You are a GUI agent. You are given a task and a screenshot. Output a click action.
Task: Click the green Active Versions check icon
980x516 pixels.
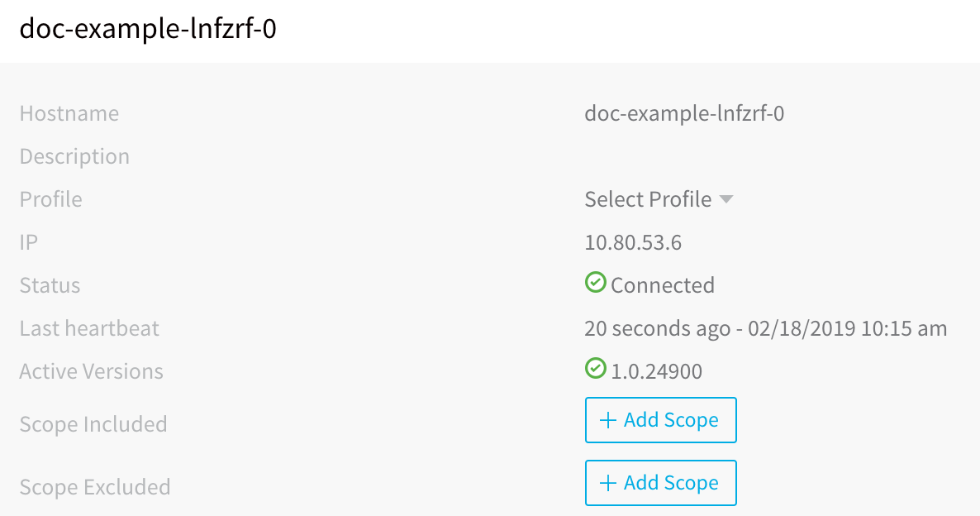pyautogui.click(x=595, y=368)
